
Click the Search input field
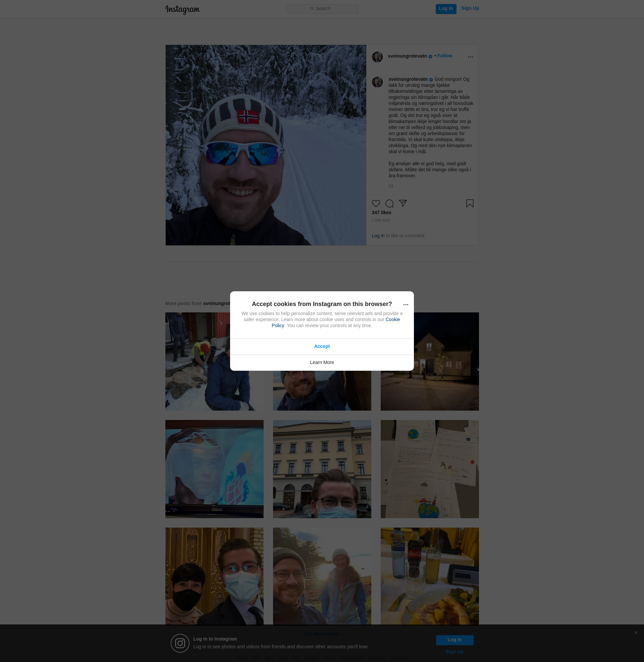click(x=322, y=9)
